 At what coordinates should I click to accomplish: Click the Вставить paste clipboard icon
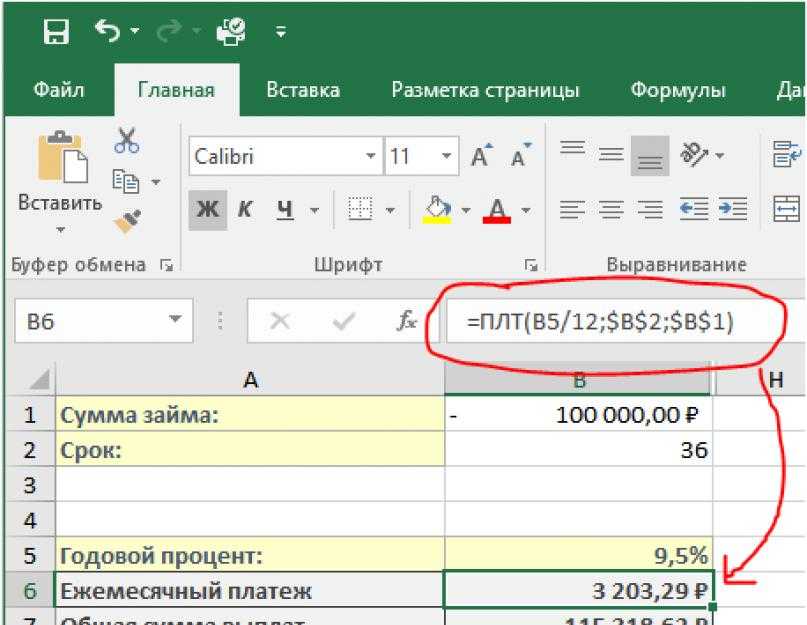point(62,157)
